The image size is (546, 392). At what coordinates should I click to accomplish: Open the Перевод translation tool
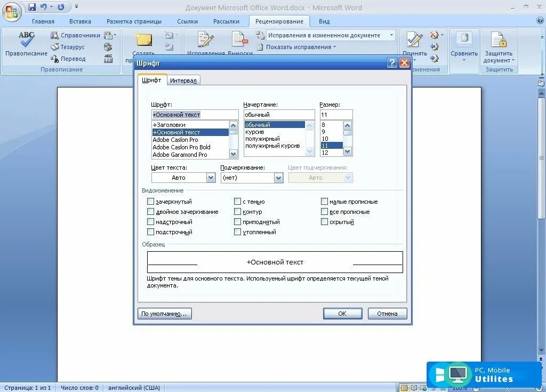[x=68, y=59]
